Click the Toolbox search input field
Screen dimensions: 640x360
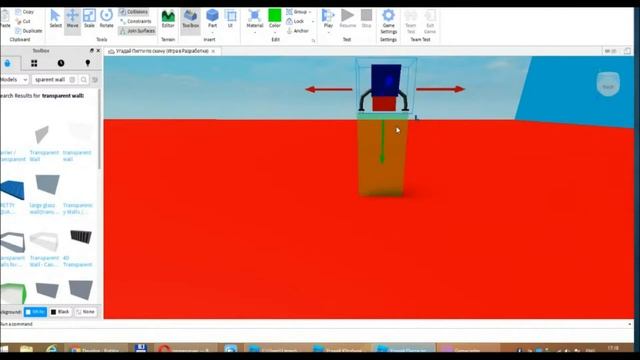point(50,80)
